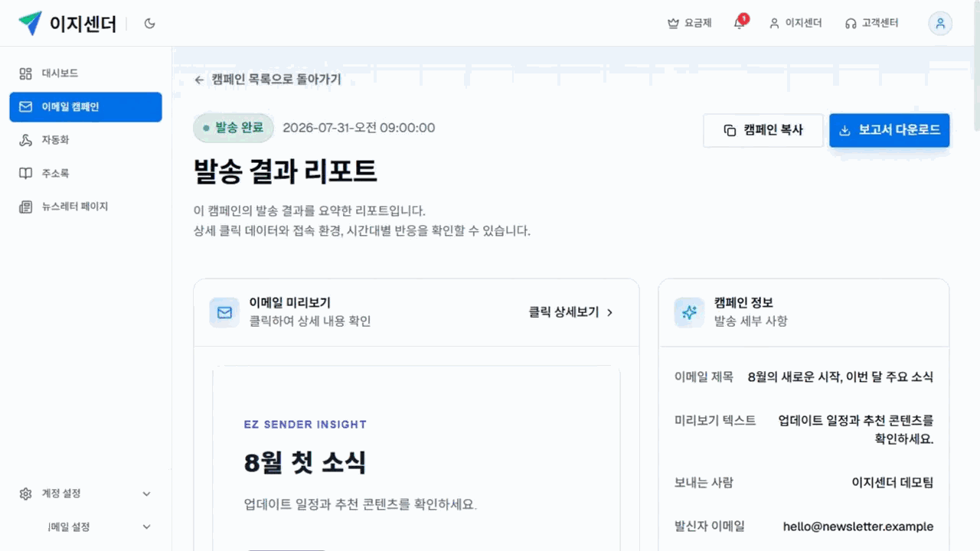The height and width of the screenshot is (551, 980).
Task: Click 이지센더 데모팀 sender name
Action: pos(893,483)
